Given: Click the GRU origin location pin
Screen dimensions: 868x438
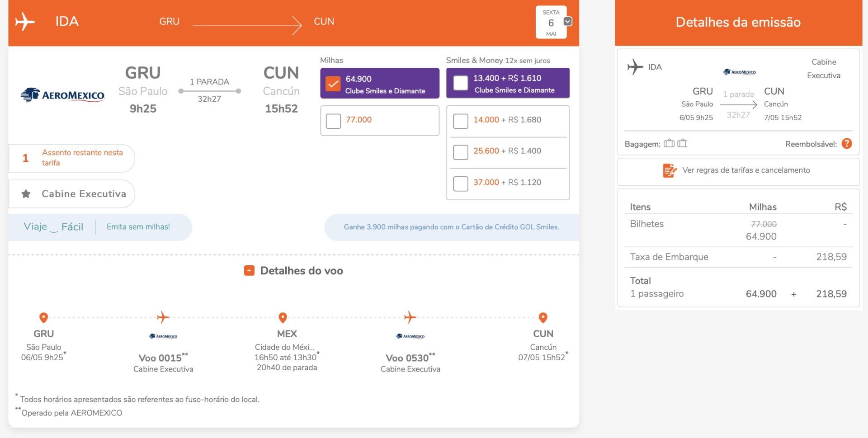Looking at the screenshot, I should pyautogui.click(x=44, y=318).
